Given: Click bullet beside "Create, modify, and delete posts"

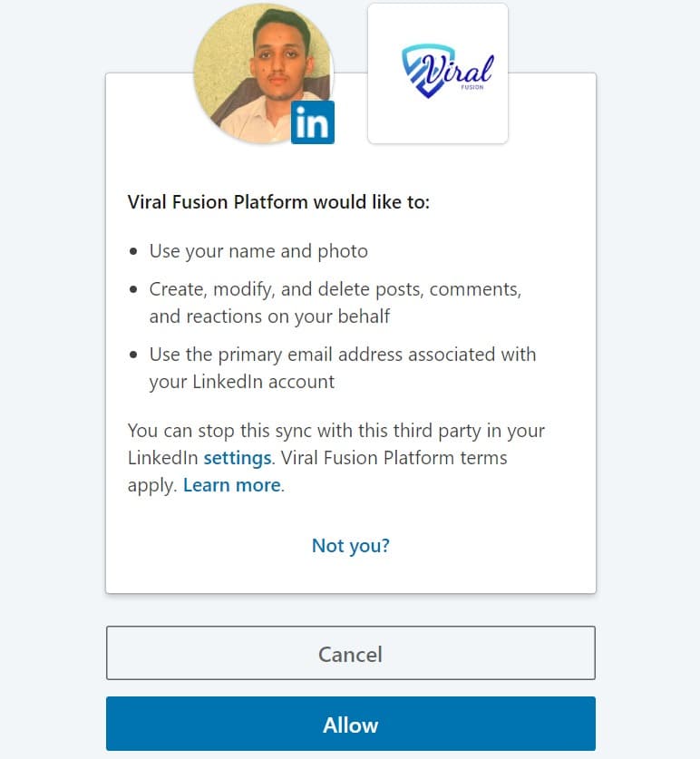Looking at the screenshot, I should tap(133, 289).
